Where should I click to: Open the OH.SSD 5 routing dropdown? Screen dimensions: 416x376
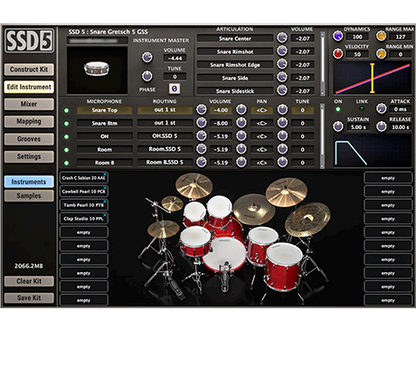[165, 136]
